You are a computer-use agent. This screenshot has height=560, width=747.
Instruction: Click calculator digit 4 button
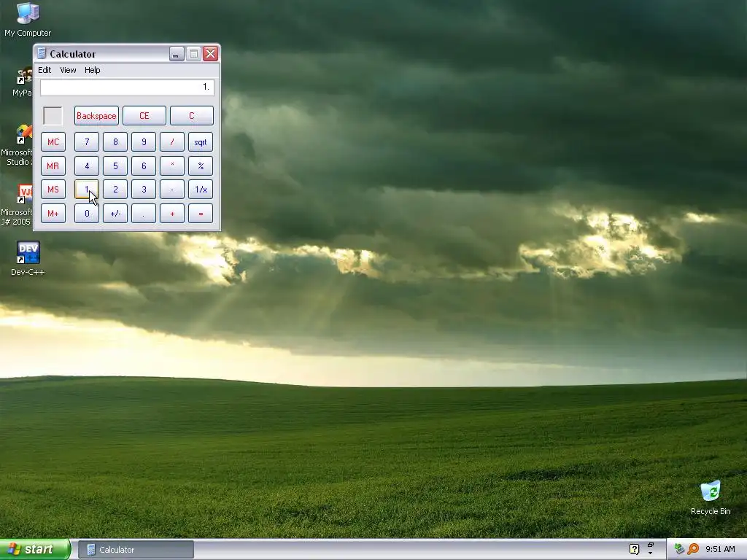pos(87,166)
